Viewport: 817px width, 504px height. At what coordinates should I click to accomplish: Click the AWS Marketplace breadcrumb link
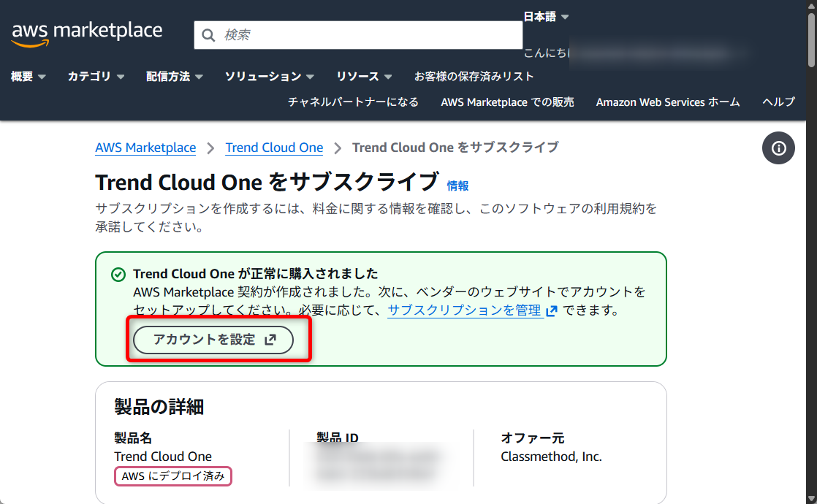pos(145,148)
